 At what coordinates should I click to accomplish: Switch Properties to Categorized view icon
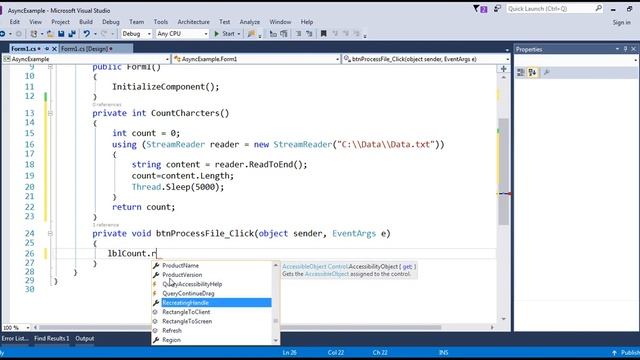(x=521, y=73)
